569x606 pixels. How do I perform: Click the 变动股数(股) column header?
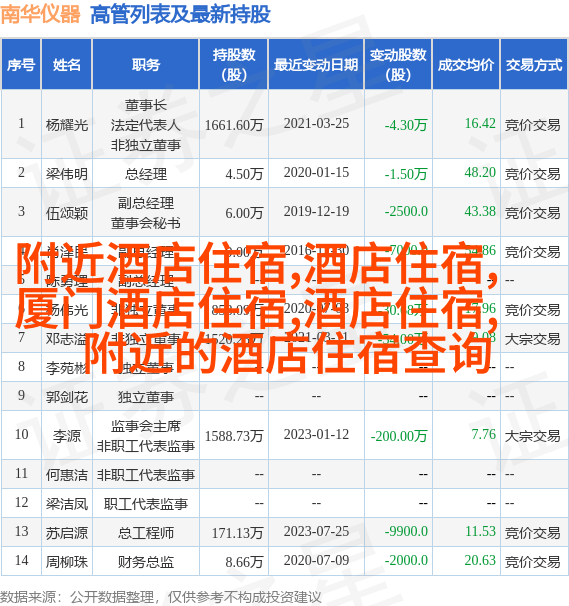(398, 64)
